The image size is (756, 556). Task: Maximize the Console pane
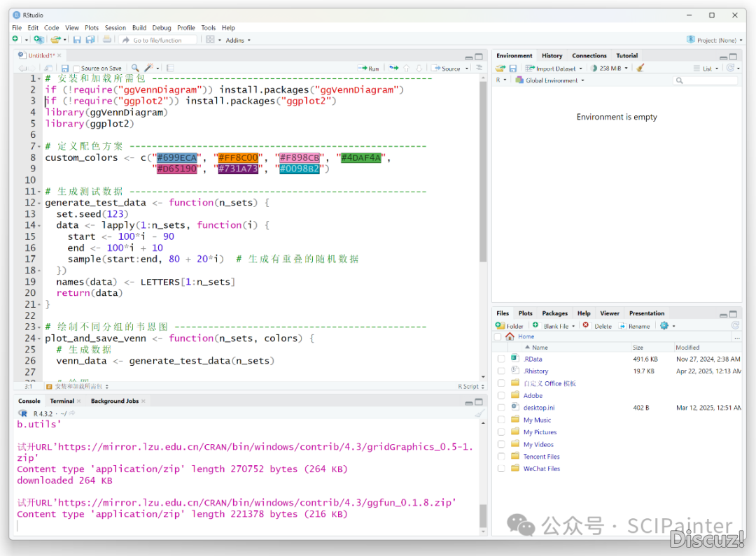click(479, 402)
